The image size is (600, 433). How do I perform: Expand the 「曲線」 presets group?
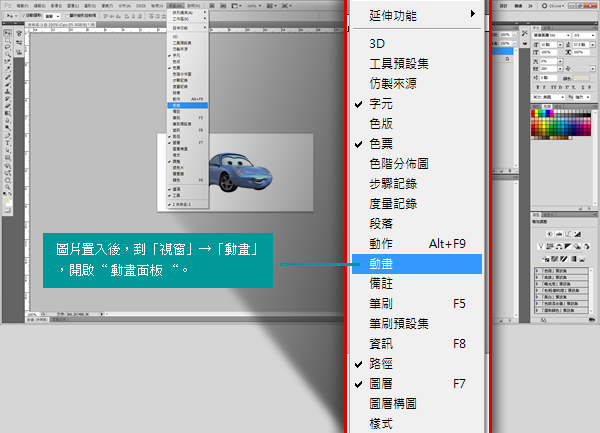click(537, 277)
